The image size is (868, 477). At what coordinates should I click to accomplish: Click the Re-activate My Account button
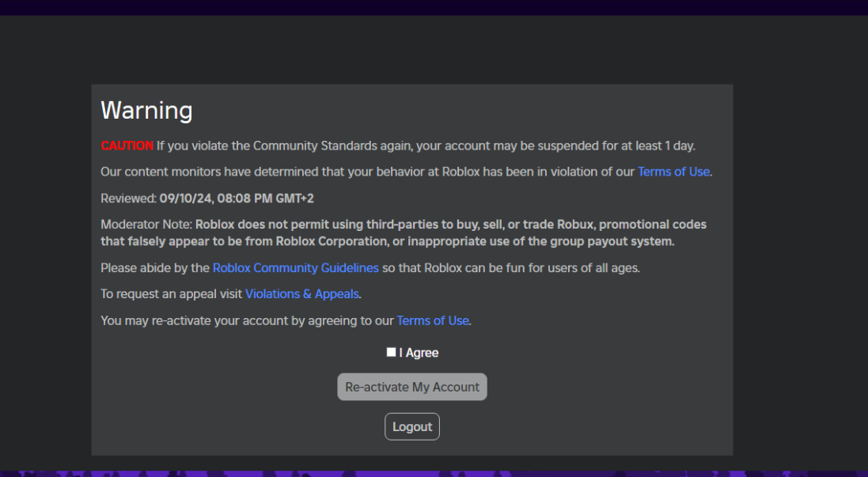(412, 387)
